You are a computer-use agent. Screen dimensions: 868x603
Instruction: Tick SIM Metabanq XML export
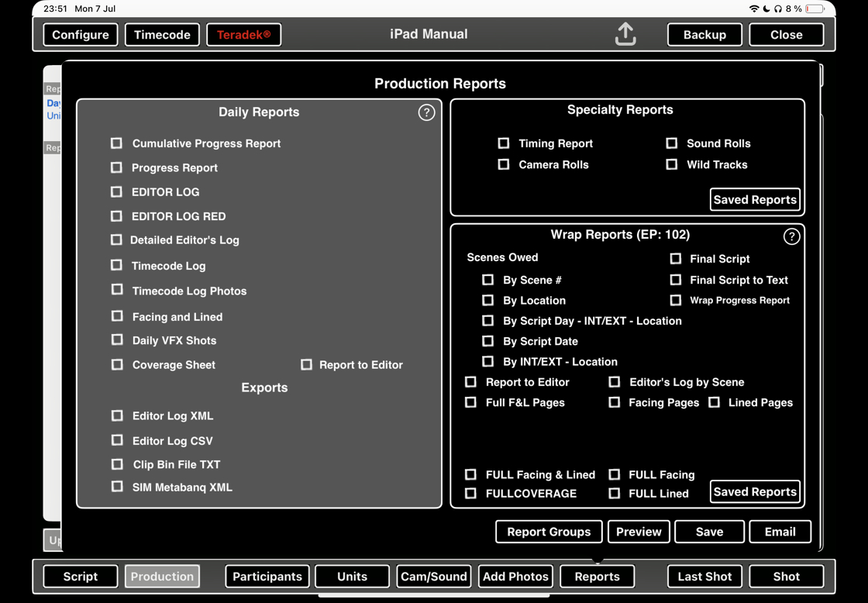[117, 486]
